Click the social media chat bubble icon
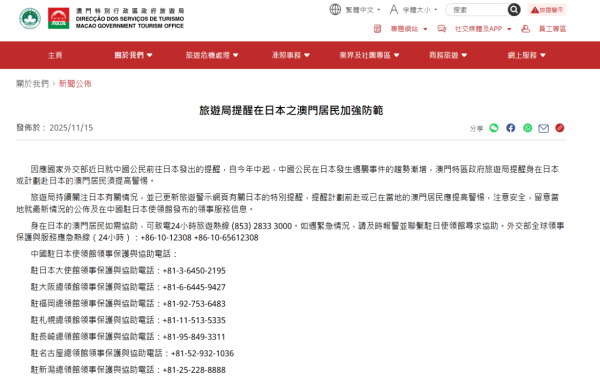The image size is (600, 388). [x=442, y=29]
